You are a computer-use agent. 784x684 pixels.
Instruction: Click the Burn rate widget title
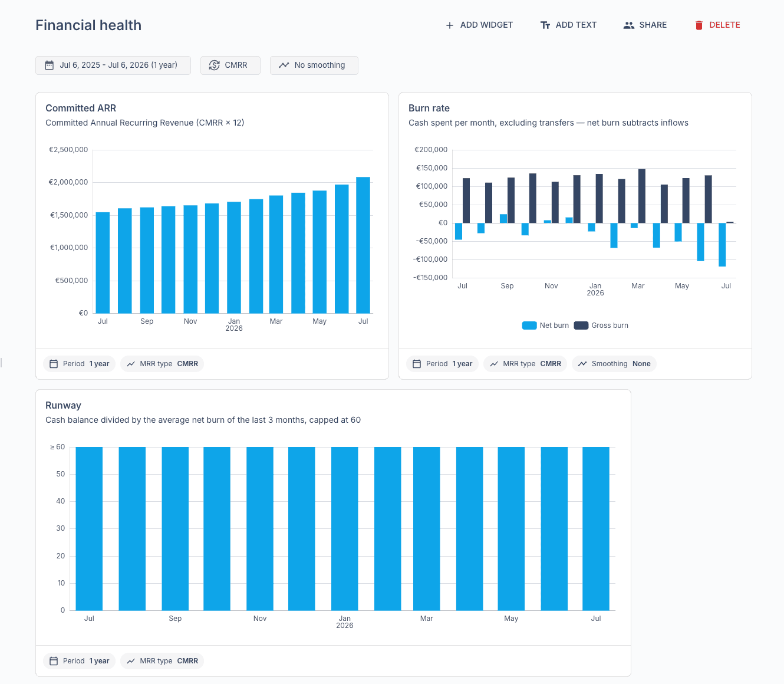[429, 108]
